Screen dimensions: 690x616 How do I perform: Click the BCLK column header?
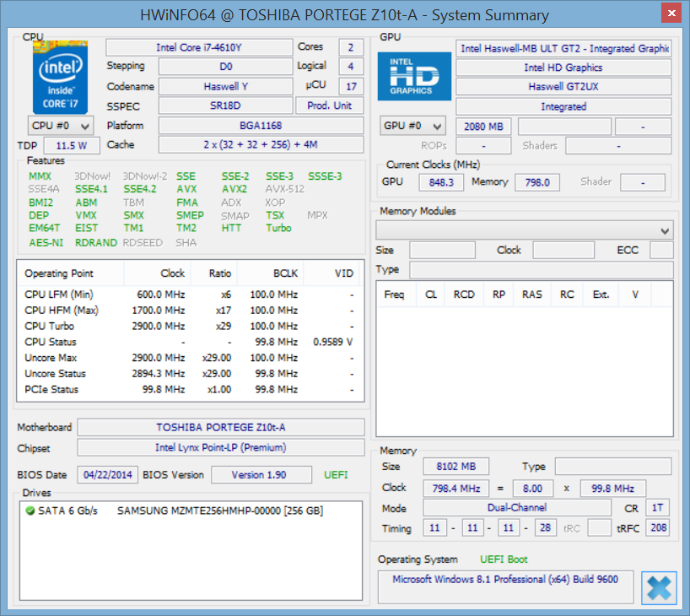tap(271, 273)
